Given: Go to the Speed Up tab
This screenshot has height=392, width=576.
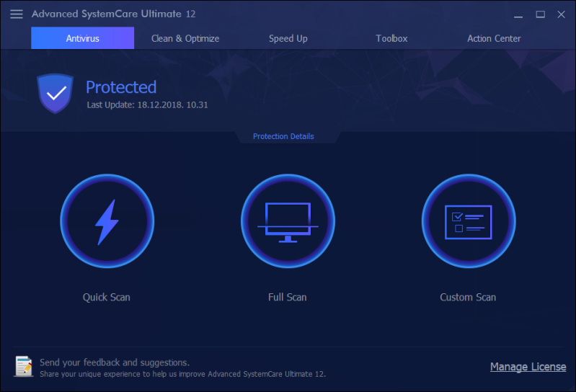Looking at the screenshot, I should coord(288,38).
